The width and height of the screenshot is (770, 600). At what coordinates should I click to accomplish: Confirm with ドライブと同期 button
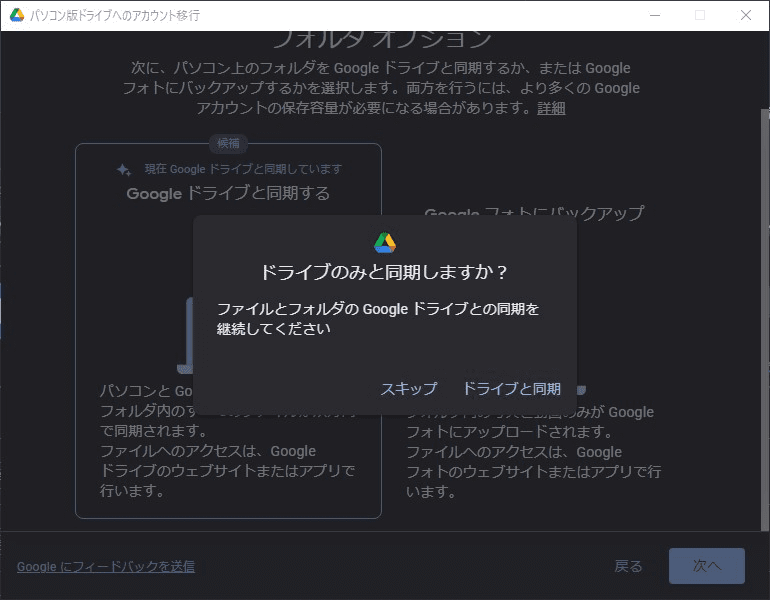point(512,389)
